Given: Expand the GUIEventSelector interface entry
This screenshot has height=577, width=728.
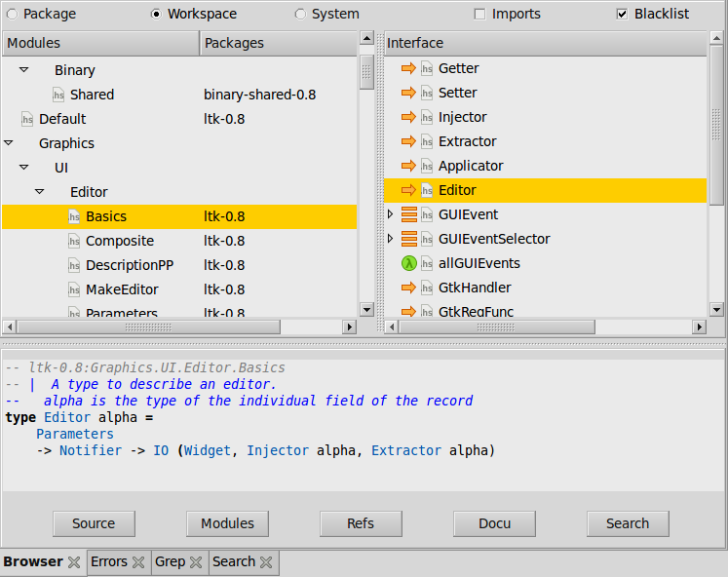Looking at the screenshot, I should point(391,239).
